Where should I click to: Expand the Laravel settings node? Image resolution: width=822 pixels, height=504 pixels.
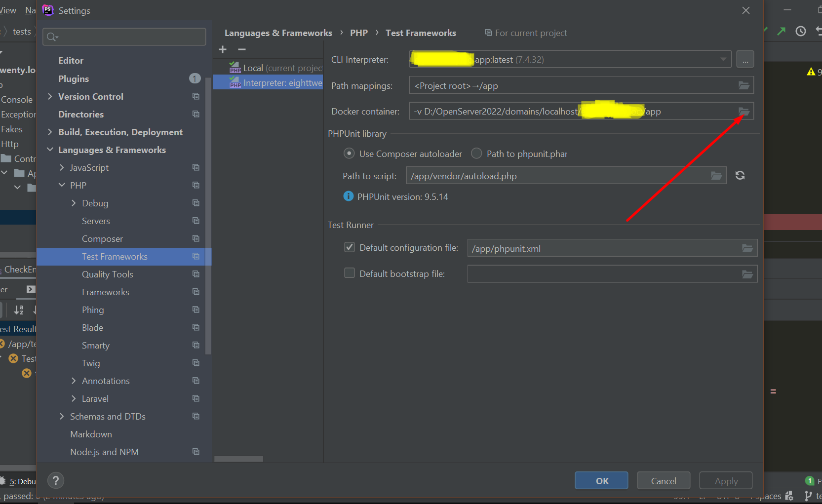[x=74, y=398]
